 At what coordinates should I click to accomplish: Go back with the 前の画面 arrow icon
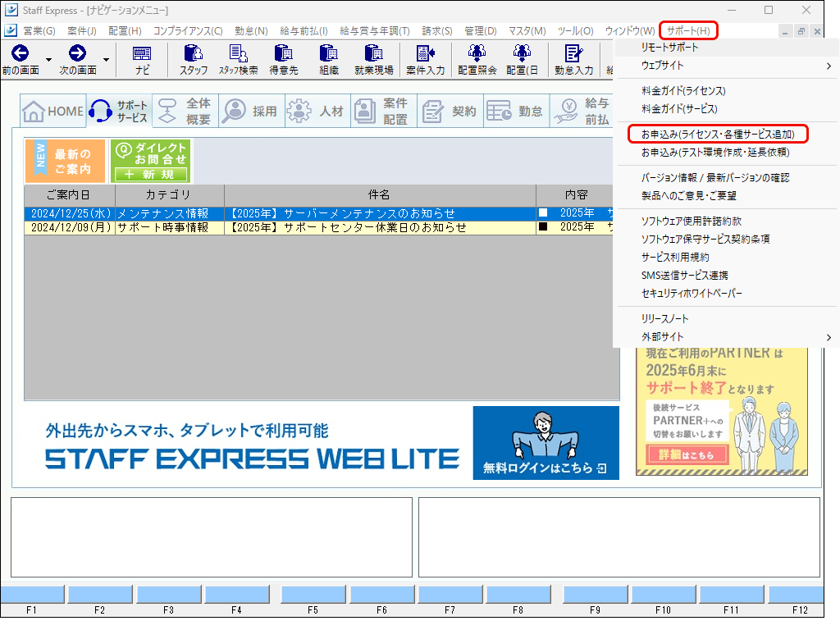click(21, 53)
